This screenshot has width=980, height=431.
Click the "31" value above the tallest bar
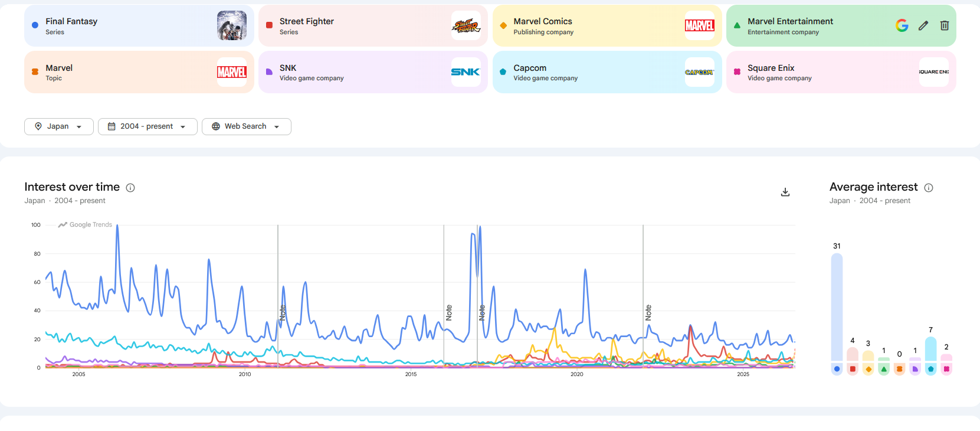[x=837, y=246]
